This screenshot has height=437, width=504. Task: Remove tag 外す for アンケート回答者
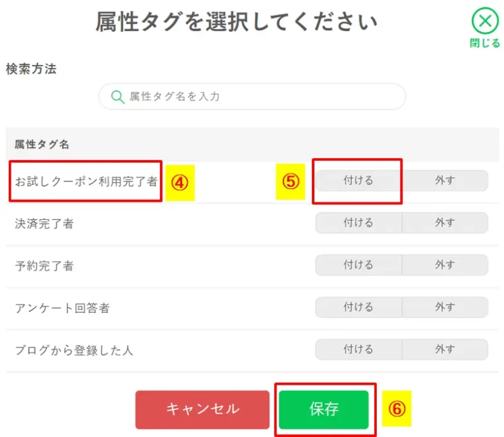click(x=445, y=307)
